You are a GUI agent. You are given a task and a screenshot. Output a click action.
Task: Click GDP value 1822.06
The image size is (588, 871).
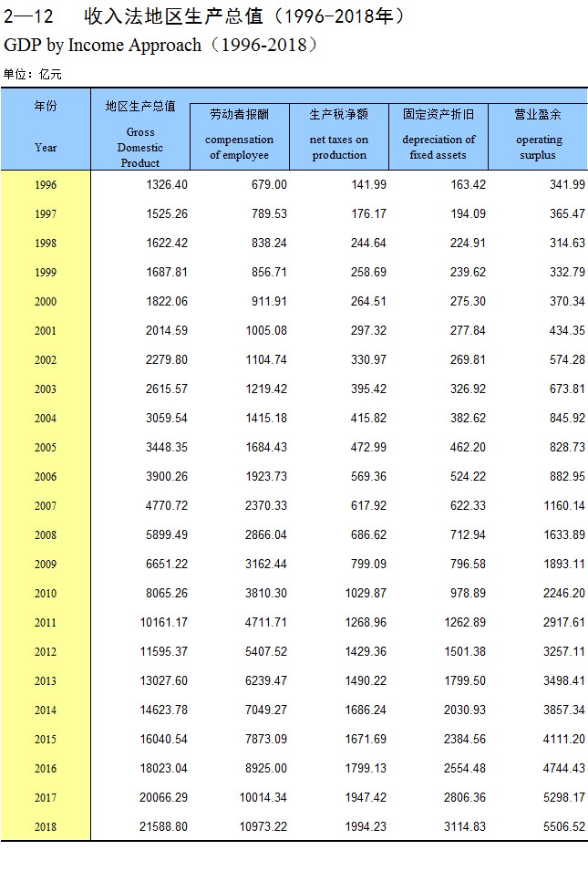tap(167, 301)
